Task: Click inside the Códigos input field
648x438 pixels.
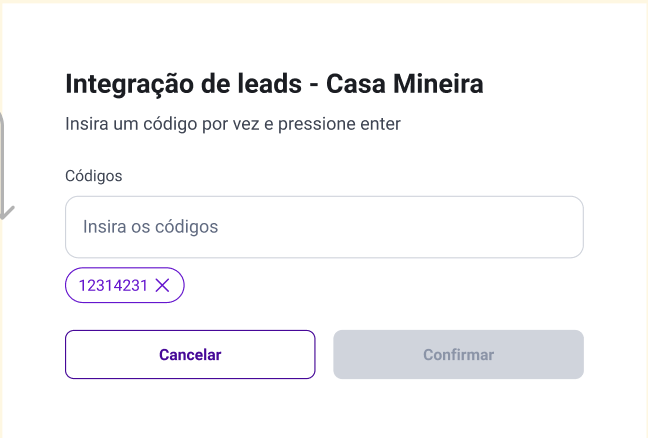Action: (x=324, y=227)
